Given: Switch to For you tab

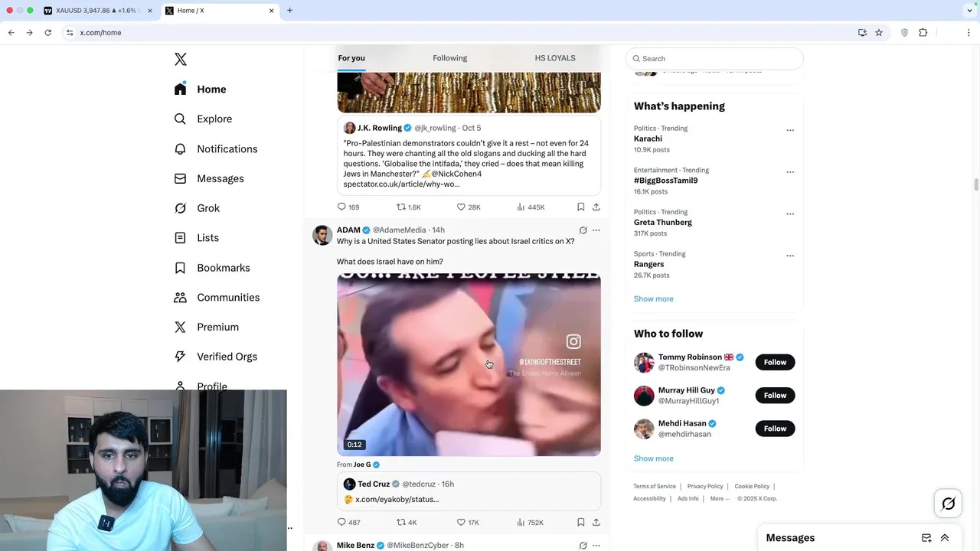Looking at the screenshot, I should coord(351,58).
